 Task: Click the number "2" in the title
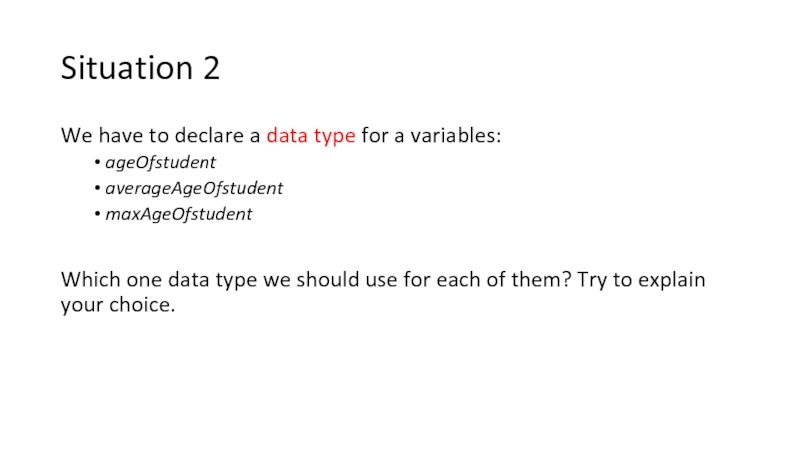[x=208, y=69]
